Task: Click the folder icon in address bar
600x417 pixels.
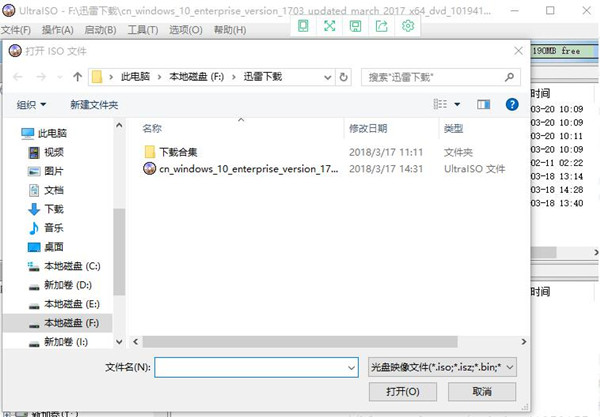Action: coord(97,77)
